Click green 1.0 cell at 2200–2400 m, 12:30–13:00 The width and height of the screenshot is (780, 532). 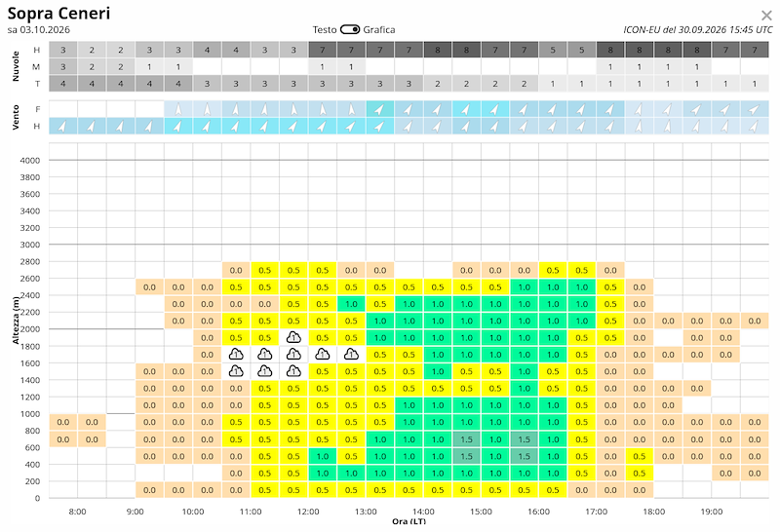tap(351, 304)
